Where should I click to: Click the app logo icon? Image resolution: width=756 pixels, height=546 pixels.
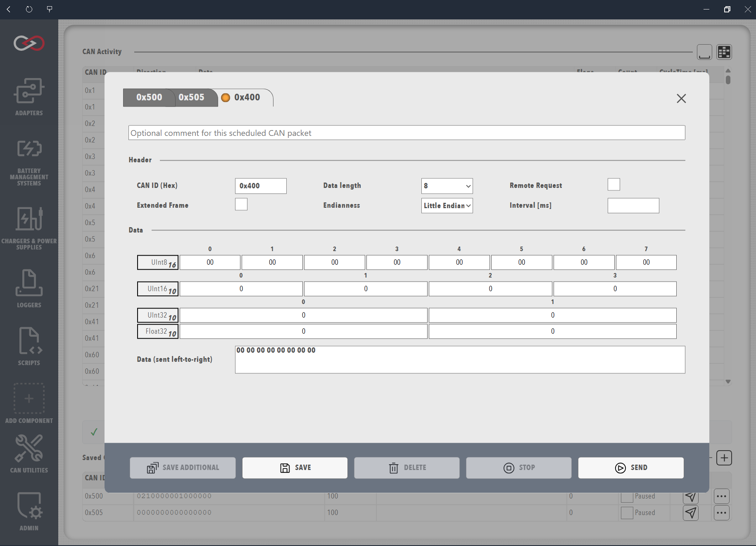click(x=29, y=43)
